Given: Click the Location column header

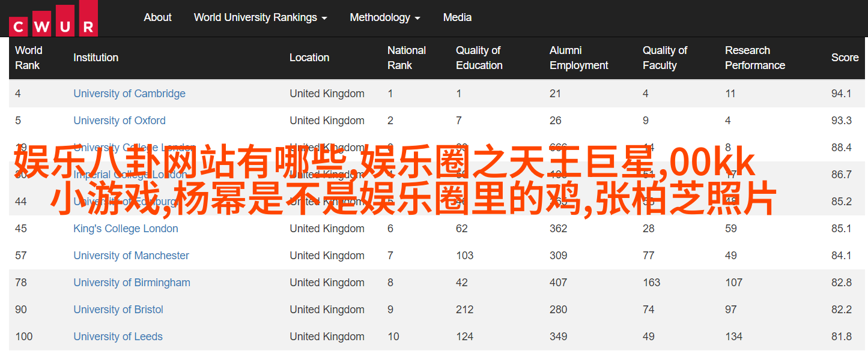Looking at the screenshot, I should point(309,58).
